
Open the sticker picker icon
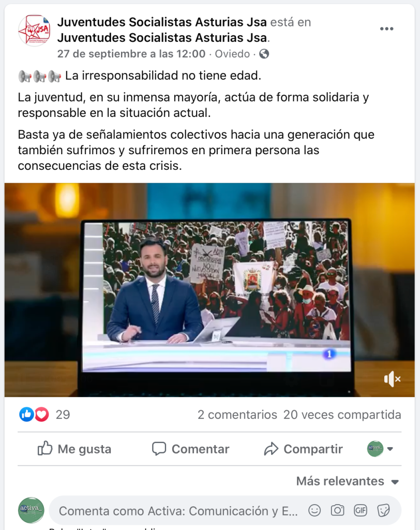[383, 510]
